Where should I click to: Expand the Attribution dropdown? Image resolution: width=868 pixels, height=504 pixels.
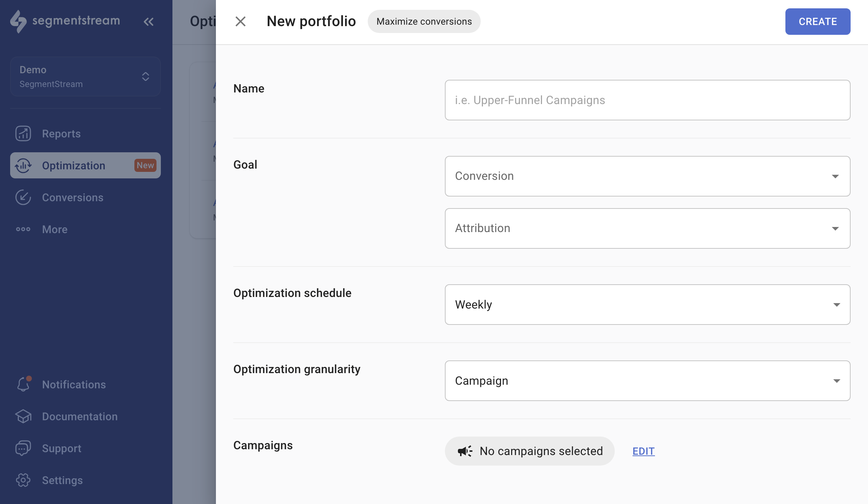pos(647,228)
